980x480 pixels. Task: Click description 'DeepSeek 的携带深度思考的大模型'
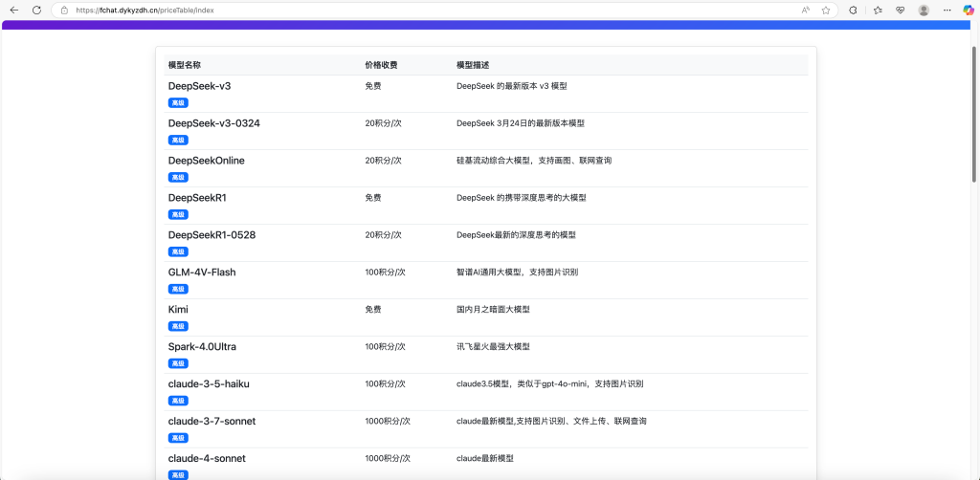point(522,198)
